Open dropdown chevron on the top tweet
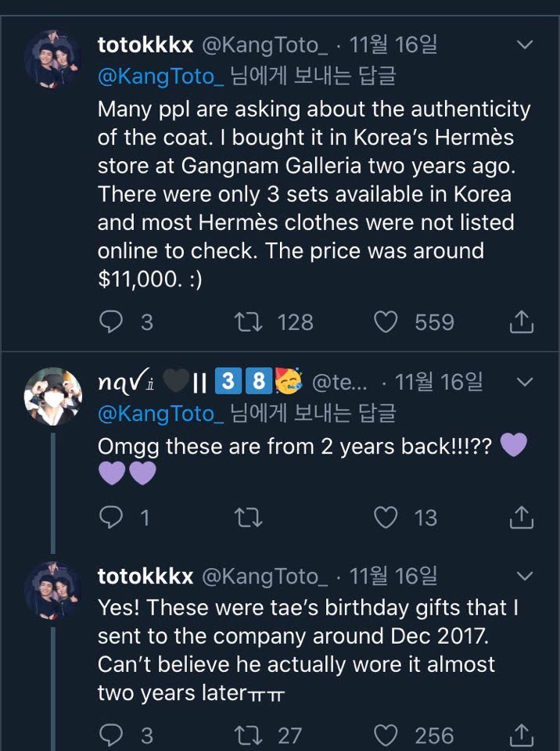The image size is (560, 751). (x=526, y=45)
